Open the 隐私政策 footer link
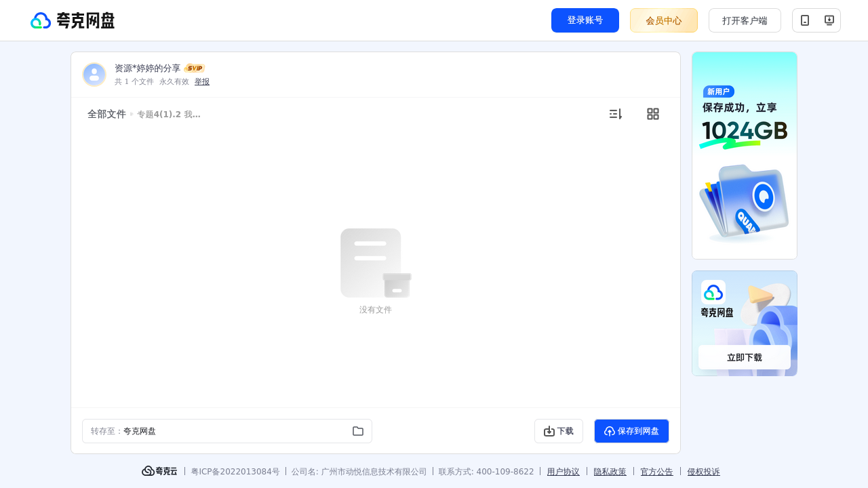Image resolution: width=868 pixels, height=488 pixels. click(610, 472)
